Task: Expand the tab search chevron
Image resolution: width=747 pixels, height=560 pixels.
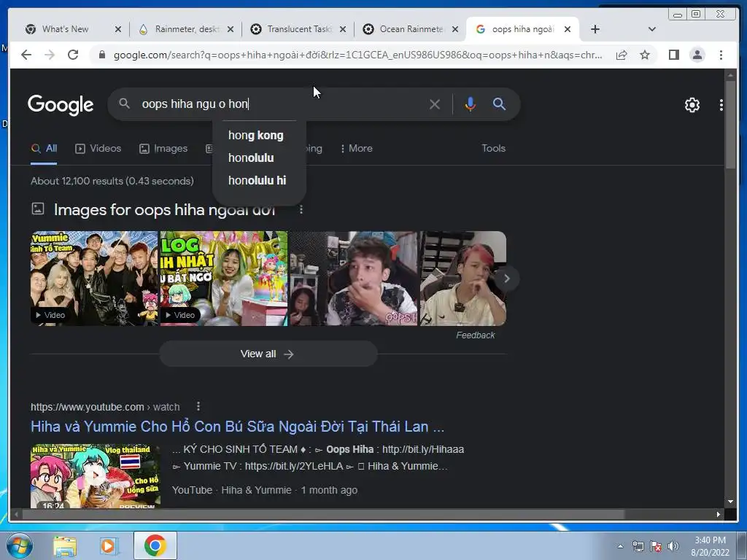Action: pos(652,29)
